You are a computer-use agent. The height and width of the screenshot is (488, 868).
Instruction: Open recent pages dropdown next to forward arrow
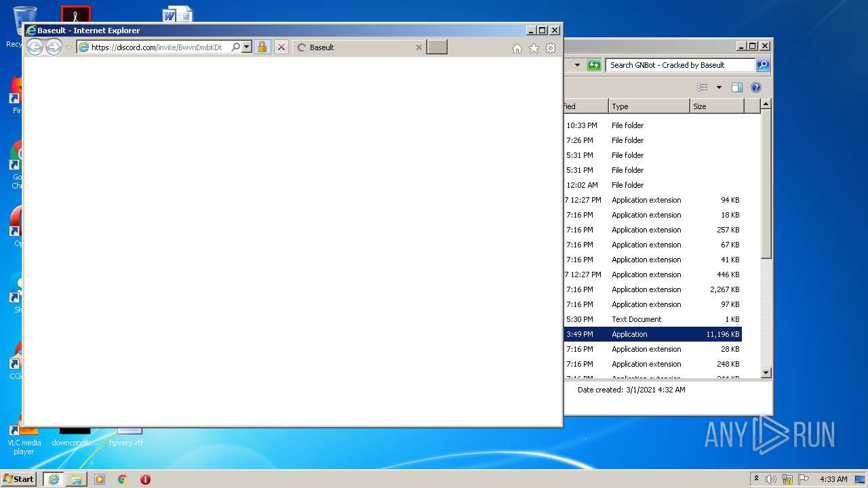(x=68, y=47)
